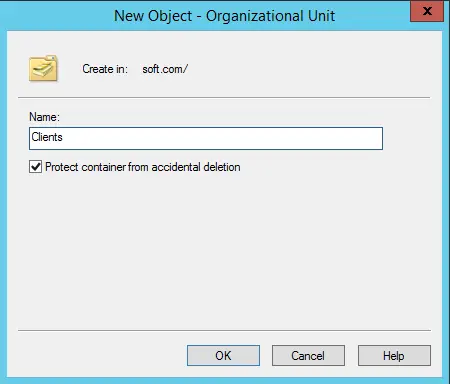Click the words 'New Object' in the title
This screenshot has height=384, width=450.
coord(153,16)
